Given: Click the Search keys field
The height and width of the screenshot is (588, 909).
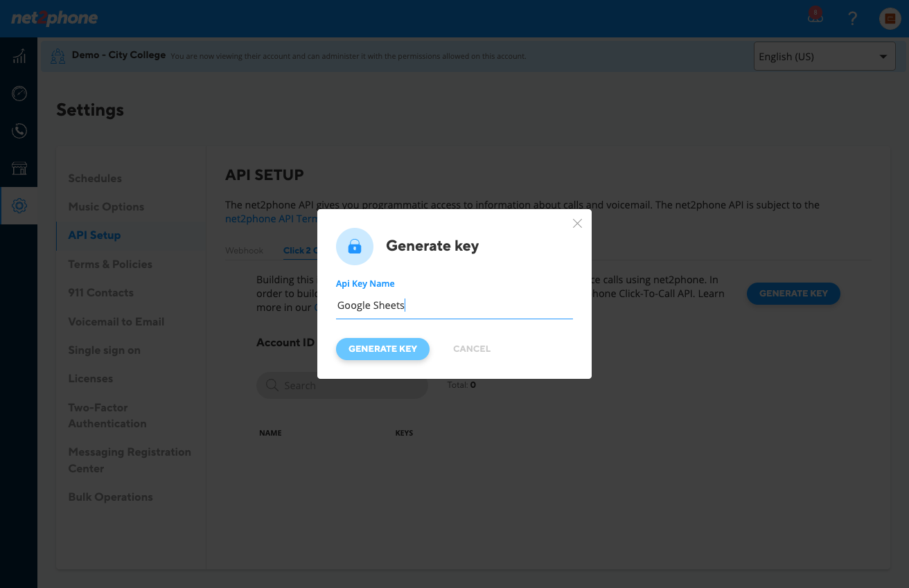Looking at the screenshot, I should click(x=342, y=385).
